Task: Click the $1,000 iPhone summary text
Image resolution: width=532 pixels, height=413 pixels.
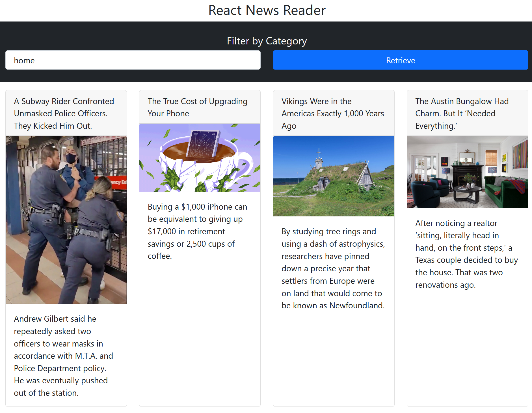Action: [x=197, y=231]
